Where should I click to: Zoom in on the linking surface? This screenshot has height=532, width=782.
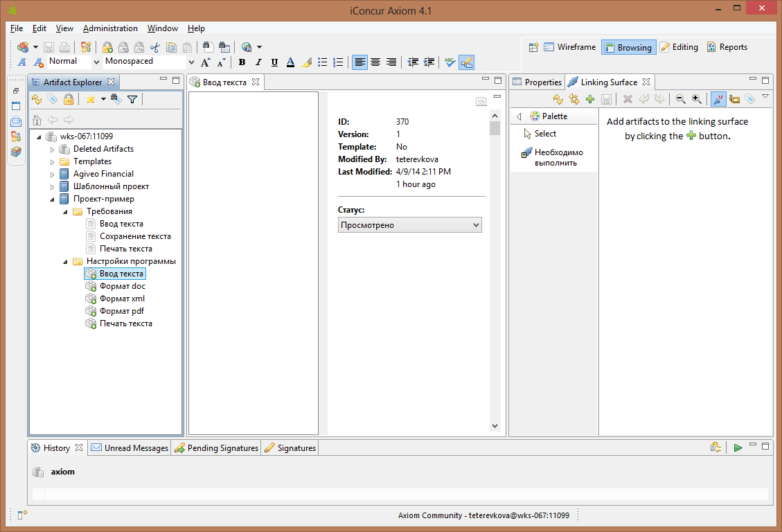point(697,99)
